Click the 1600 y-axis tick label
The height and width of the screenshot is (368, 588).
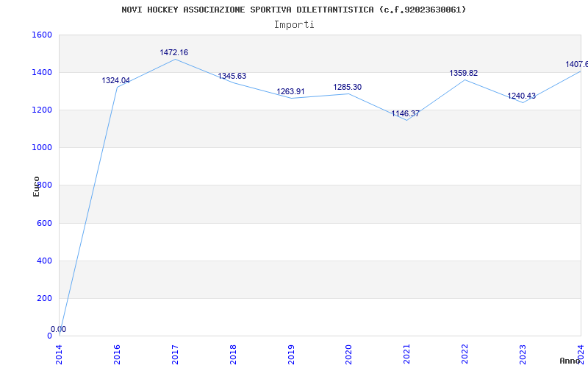pos(42,35)
